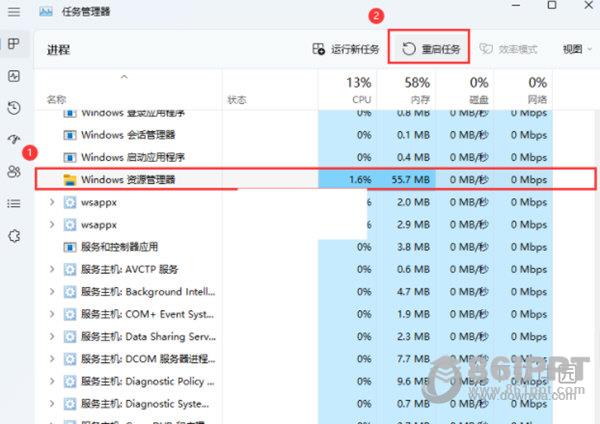Expand 服务主机: AVCTP 服务

52,269
